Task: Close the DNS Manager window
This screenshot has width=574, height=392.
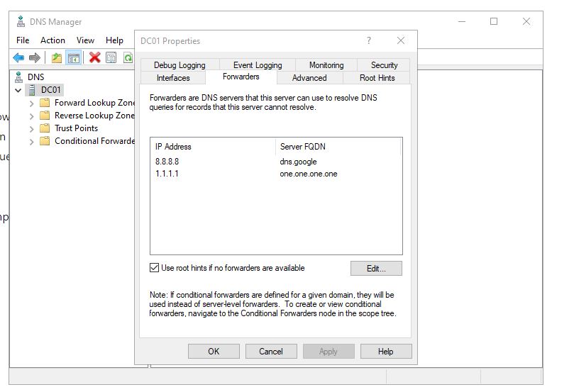Action: pyautogui.click(x=526, y=21)
